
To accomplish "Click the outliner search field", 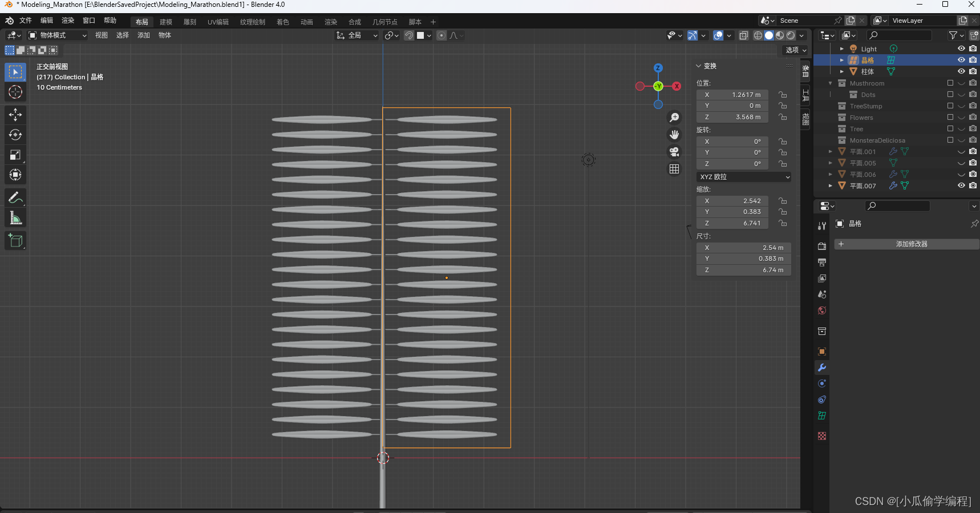I will point(899,35).
